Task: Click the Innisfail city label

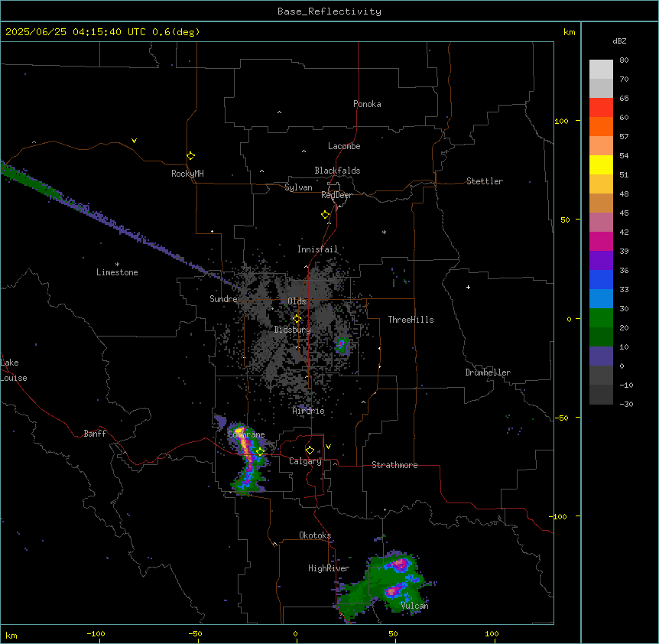Action: coord(317,249)
